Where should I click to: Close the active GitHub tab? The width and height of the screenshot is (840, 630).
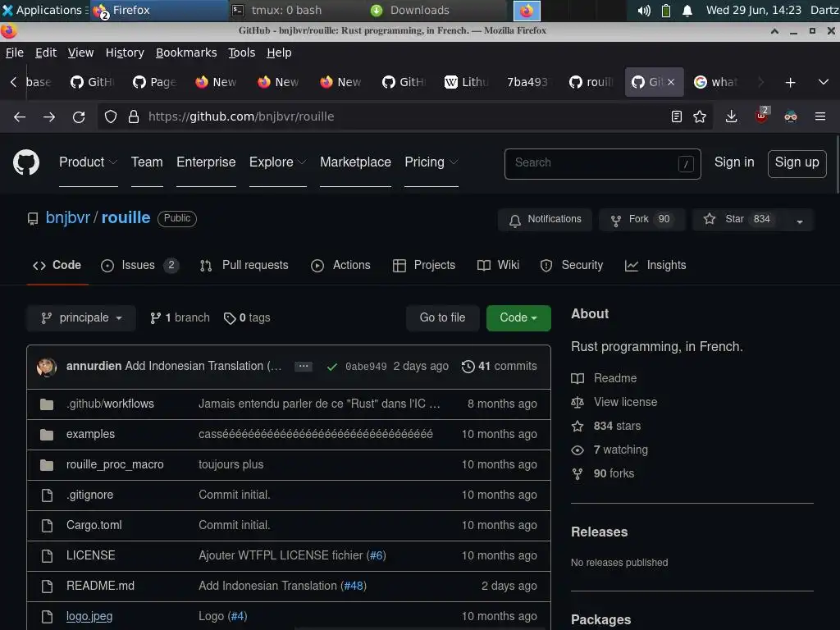pos(671,82)
